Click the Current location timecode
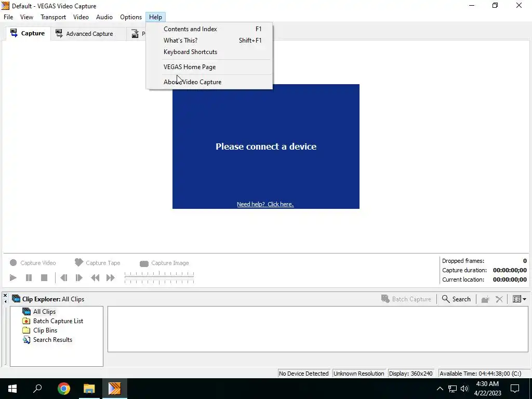532x399 pixels. click(510, 280)
